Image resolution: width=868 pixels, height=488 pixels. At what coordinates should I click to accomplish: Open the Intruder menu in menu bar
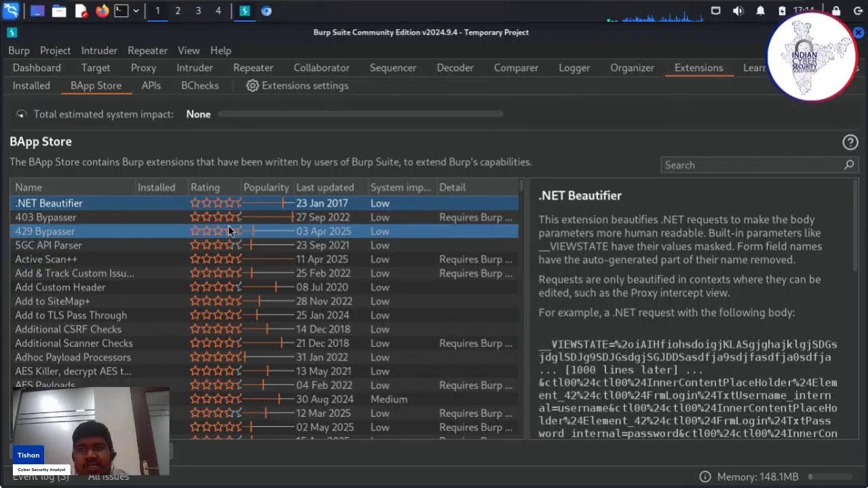click(99, 50)
